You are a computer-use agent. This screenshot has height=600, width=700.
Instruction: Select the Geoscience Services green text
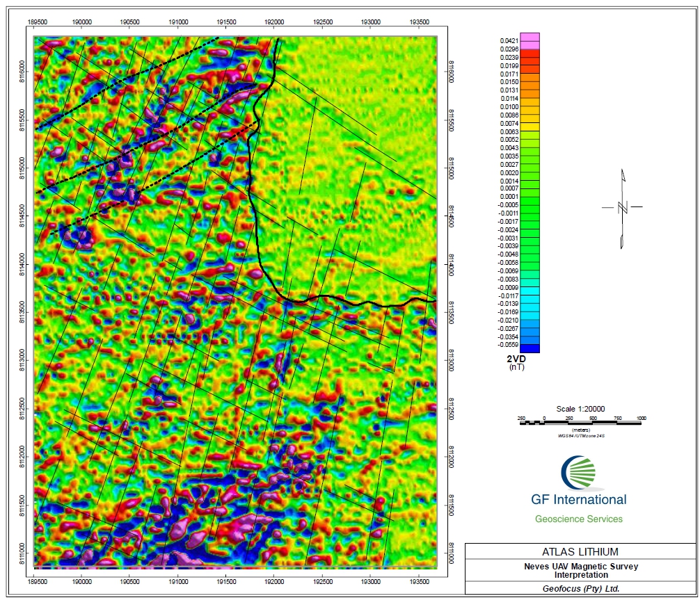pos(578,519)
